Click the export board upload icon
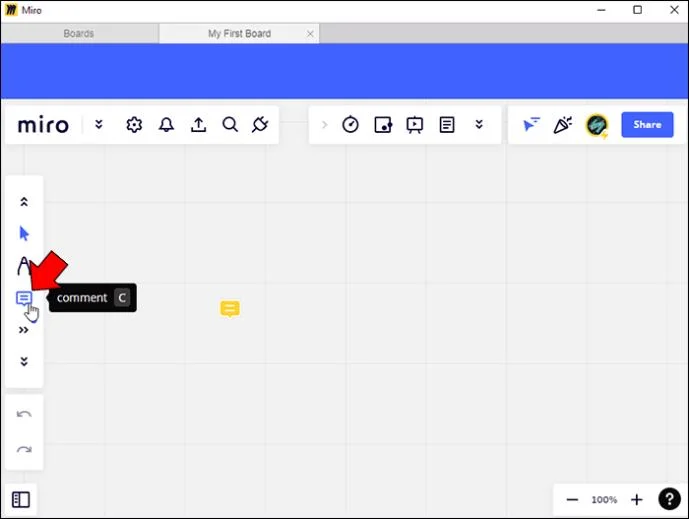This screenshot has width=689, height=519. click(198, 125)
